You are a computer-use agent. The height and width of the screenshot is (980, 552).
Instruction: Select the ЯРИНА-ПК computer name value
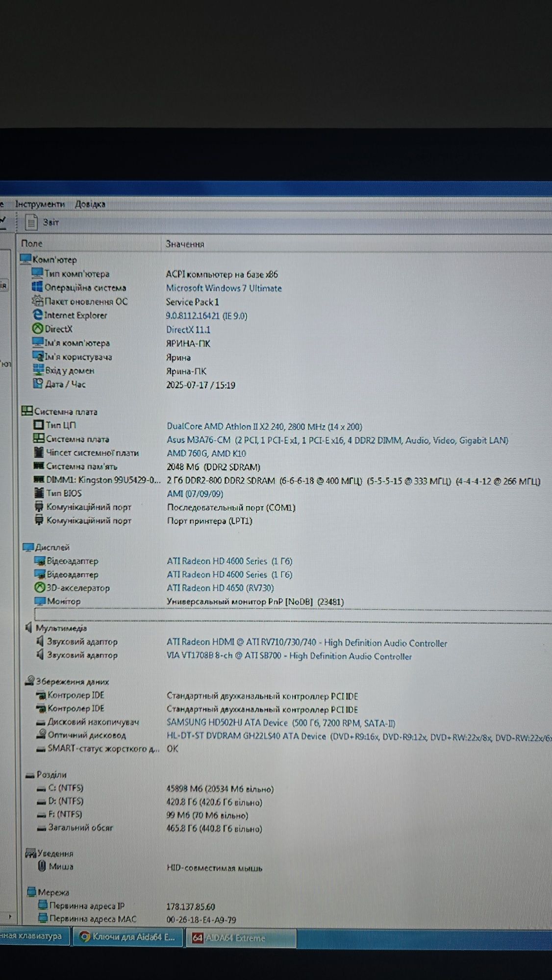click(188, 343)
